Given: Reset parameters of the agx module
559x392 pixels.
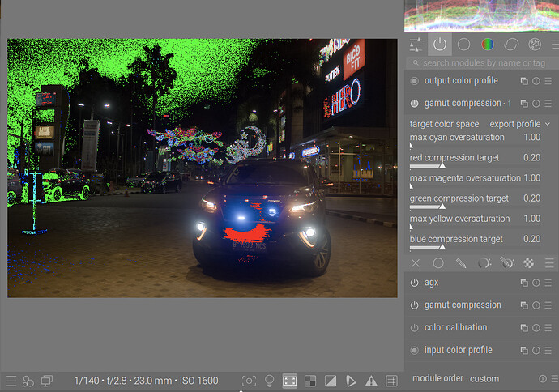Looking at the screenshot, I should coord(536,283).
